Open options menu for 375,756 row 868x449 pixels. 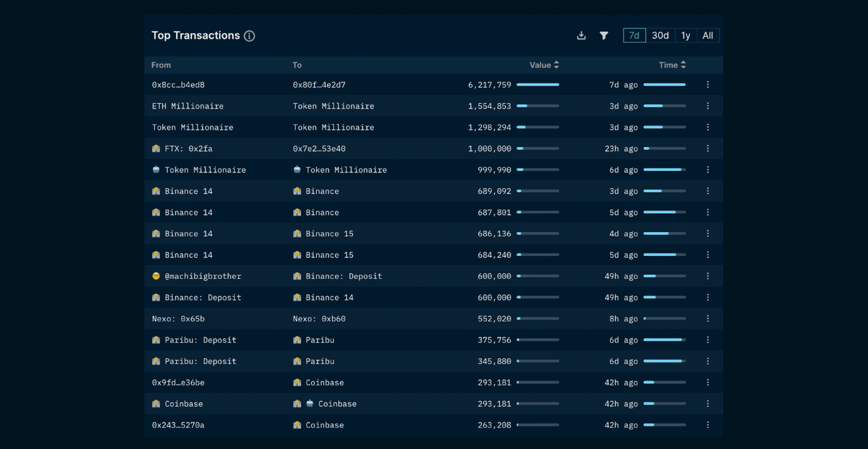708,340
